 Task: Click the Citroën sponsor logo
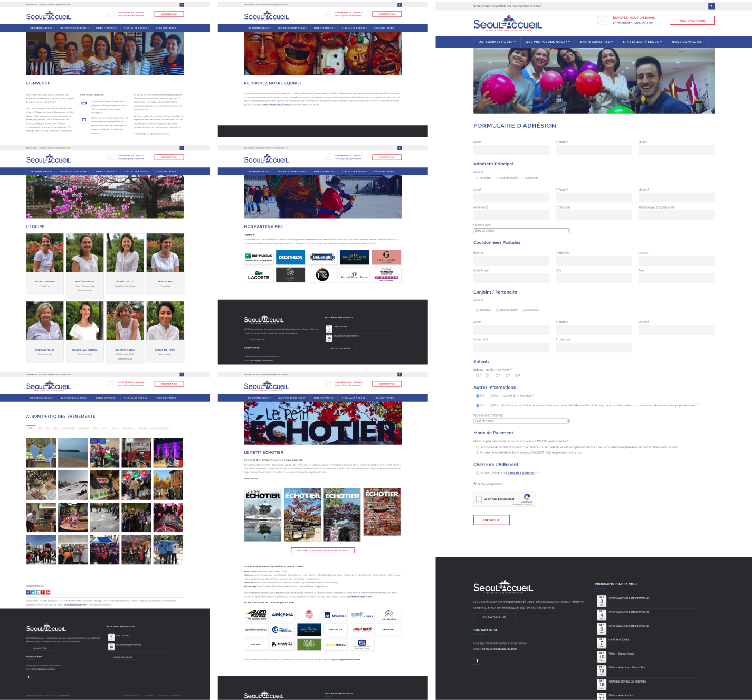coord(388,615)
